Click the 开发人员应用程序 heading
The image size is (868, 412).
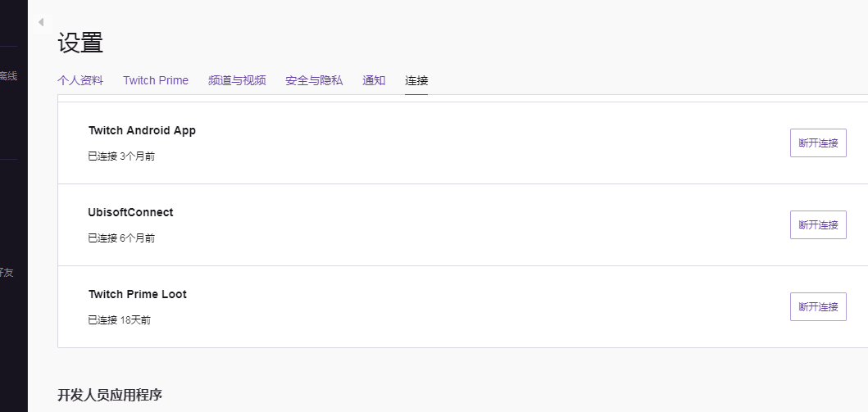110,395
